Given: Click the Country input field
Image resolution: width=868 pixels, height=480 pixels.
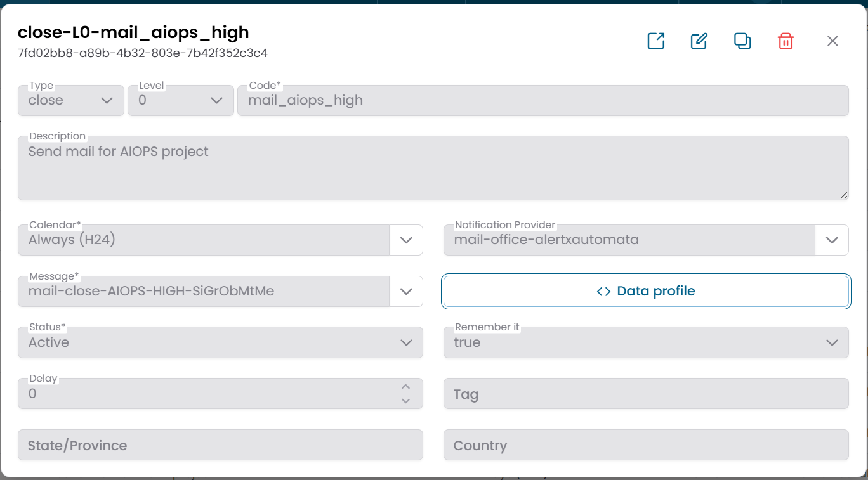Looking at the screenshot, I should tap(646, 445).
